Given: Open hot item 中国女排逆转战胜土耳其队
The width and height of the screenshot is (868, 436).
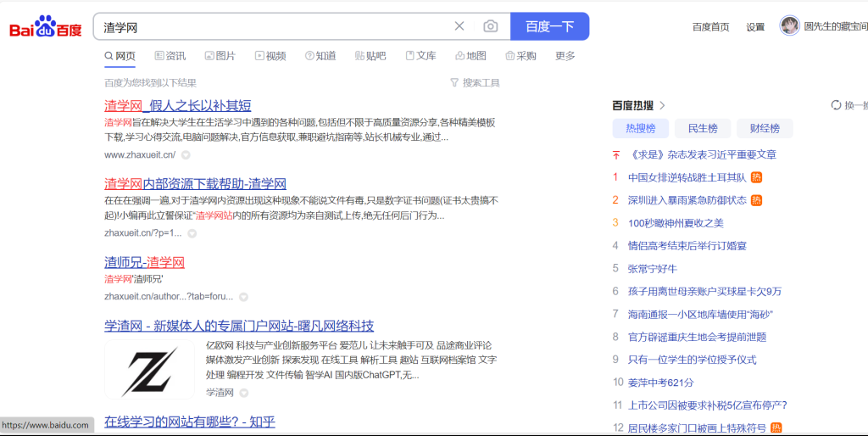Looking at the screenshot, I should (687, 177).
